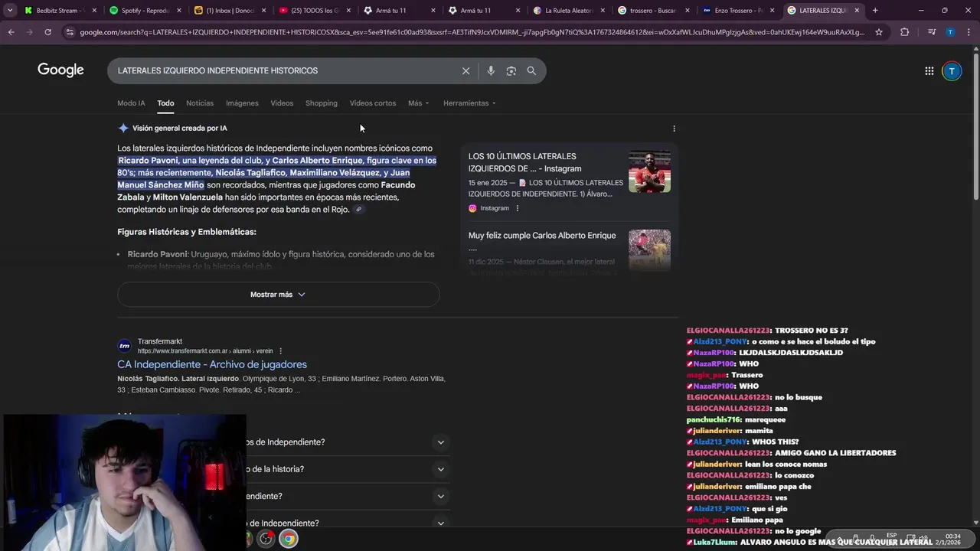The height and width of the screenshot is (551, 980).
Task: Open the media control icon in Chrome toolbar
Action: coord(932,32)
